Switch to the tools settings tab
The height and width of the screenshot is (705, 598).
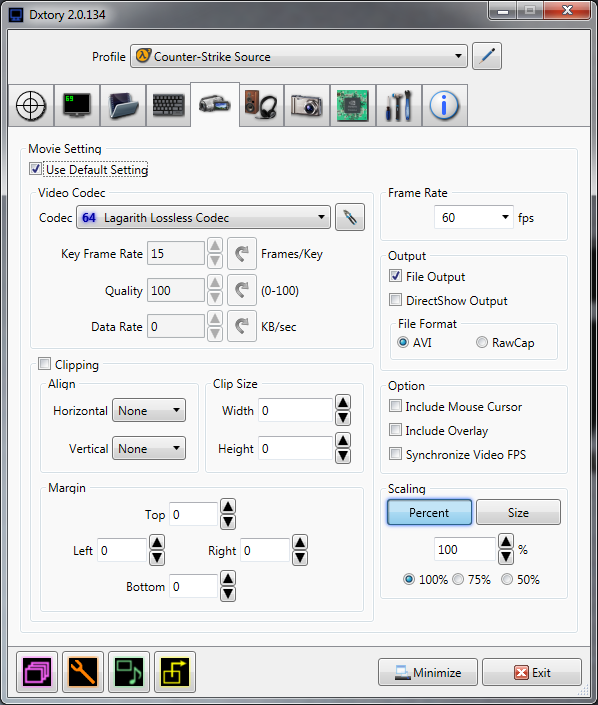(399, 106)
